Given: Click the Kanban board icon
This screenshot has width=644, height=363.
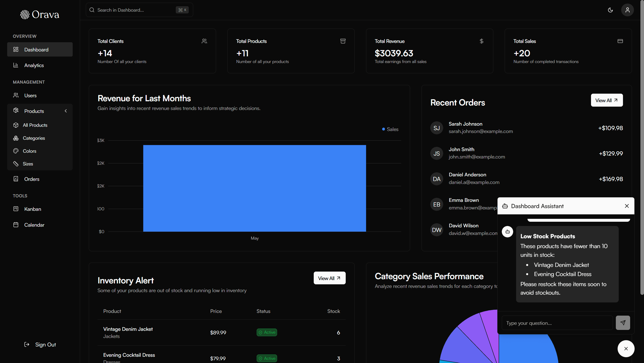Looking at the screenshot, I should [x=16, y=209].
